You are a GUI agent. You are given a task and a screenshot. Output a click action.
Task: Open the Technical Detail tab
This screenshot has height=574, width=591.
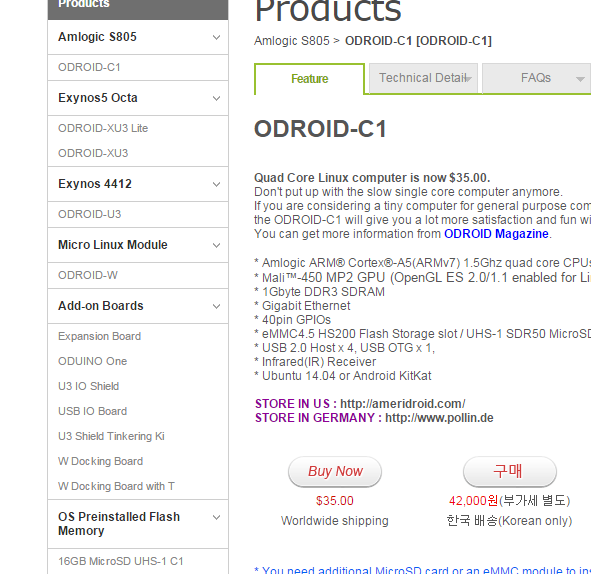423,78
